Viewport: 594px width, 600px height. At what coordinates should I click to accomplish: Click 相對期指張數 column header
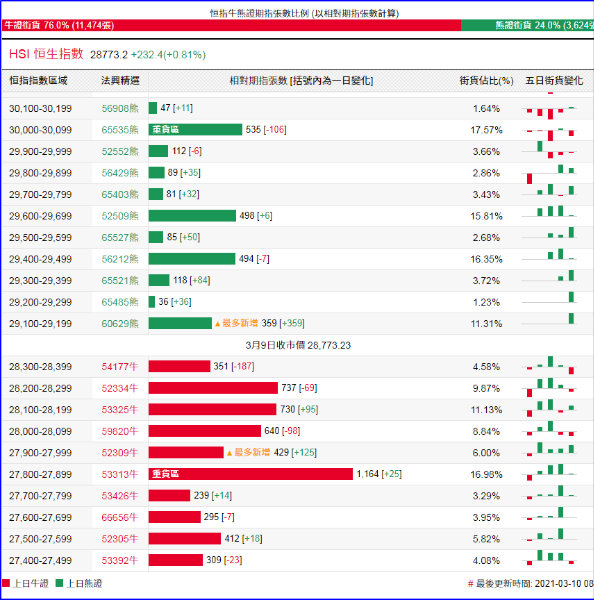click(301, 81)
